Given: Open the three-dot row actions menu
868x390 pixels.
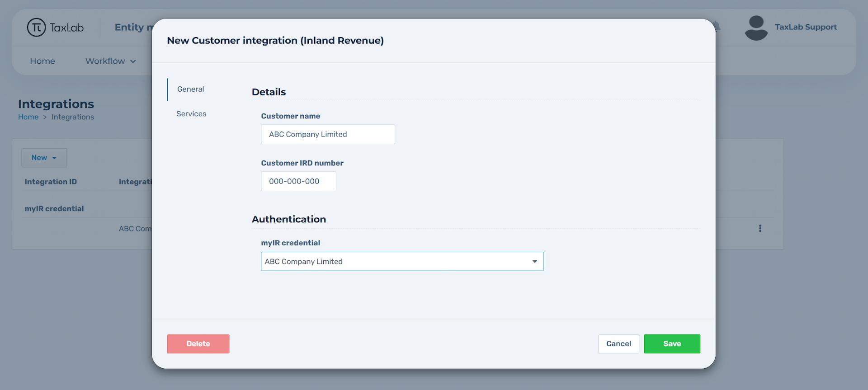Looking at the screenshot, I should pyautogui.click(x=760, y=229).
